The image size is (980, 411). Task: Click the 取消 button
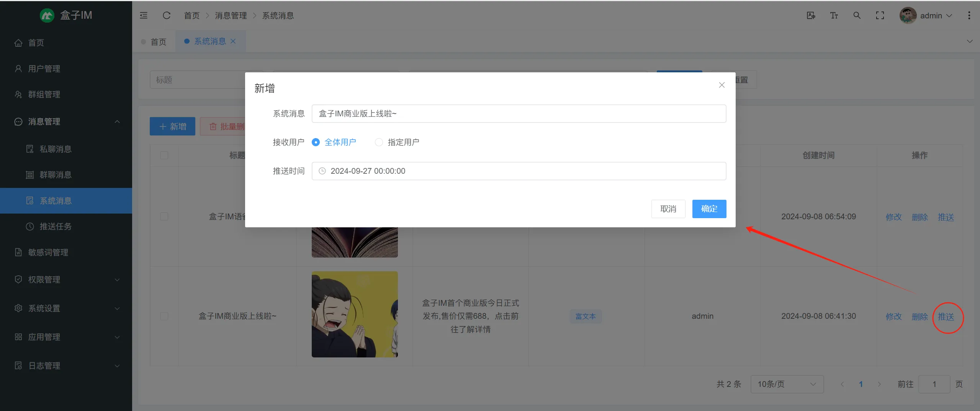pyautogui.click(x=668, y=209)
